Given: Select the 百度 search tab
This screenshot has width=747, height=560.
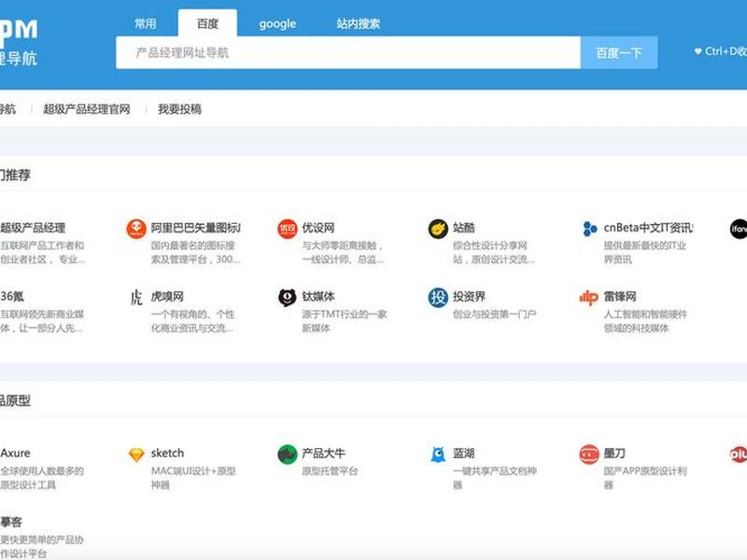Looking at the screenshot, I should 207,23.
